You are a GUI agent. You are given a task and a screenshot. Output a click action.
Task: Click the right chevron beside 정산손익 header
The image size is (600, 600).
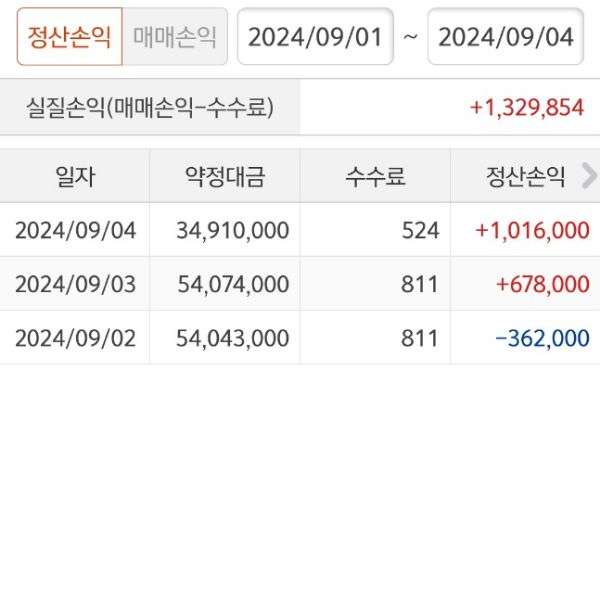click(x=588, y=176)
